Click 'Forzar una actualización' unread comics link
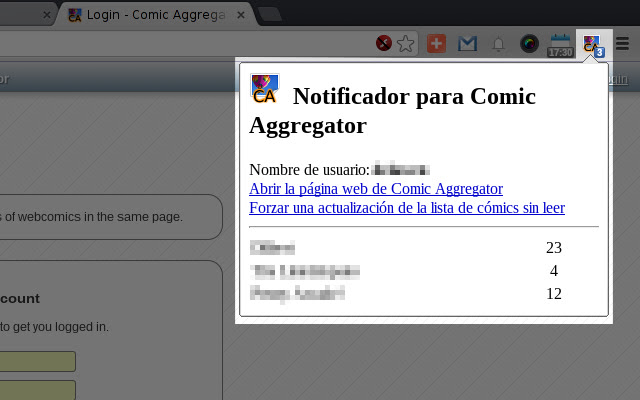 tap(407, 208)
